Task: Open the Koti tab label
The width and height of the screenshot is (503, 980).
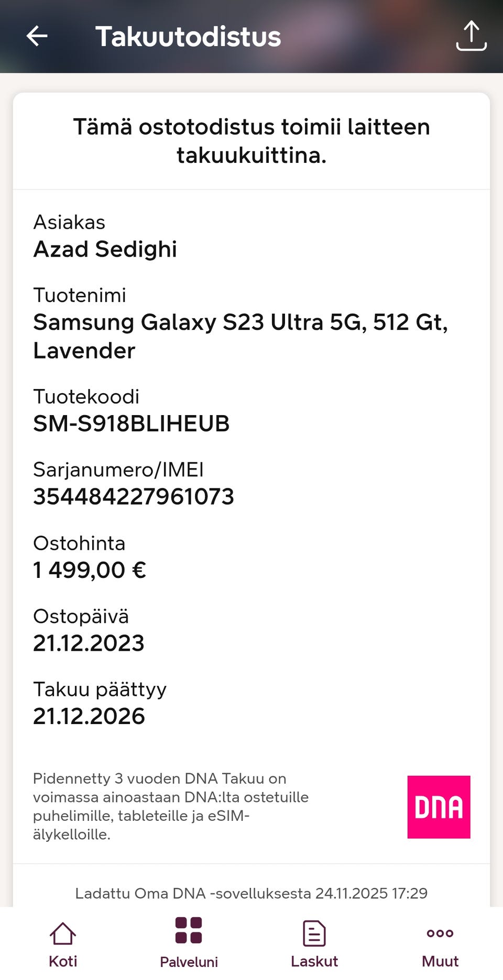Action: click(x=63, y=961)
